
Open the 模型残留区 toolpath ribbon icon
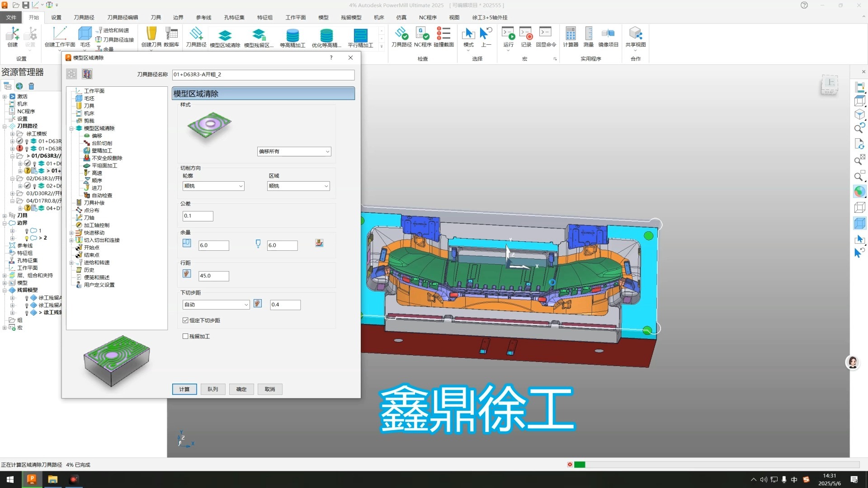259,35
